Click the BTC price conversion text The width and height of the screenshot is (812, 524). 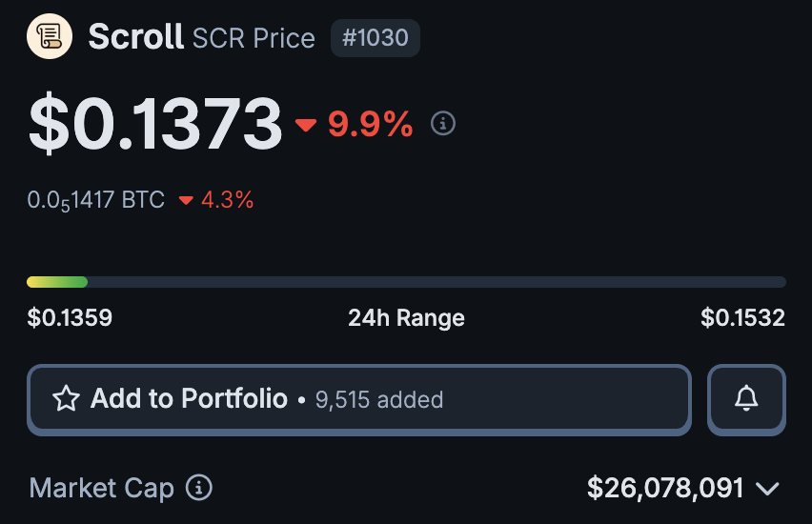[x=95, y=201]
